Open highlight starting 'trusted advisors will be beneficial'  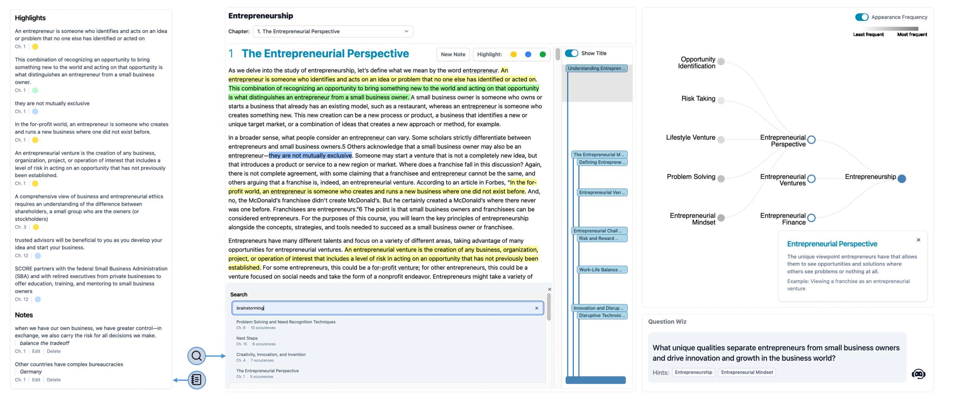(88, 244)
